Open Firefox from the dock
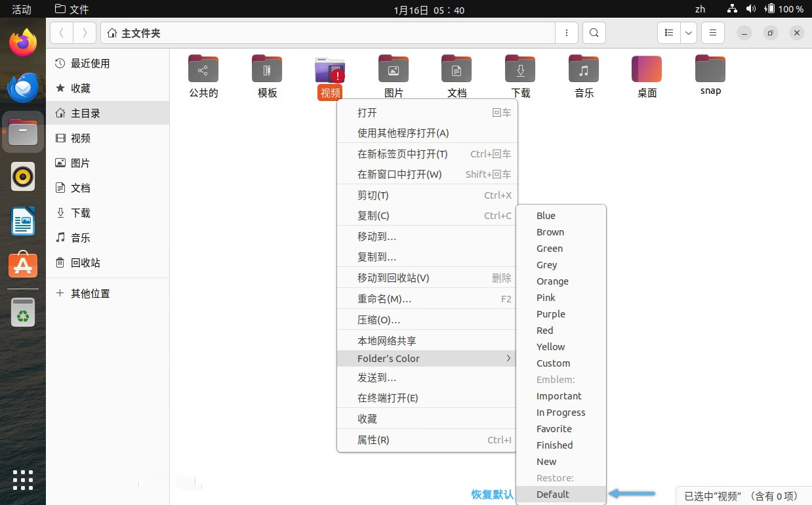The width and height of the screenshot is (812, 505). (x=22, y=41)
